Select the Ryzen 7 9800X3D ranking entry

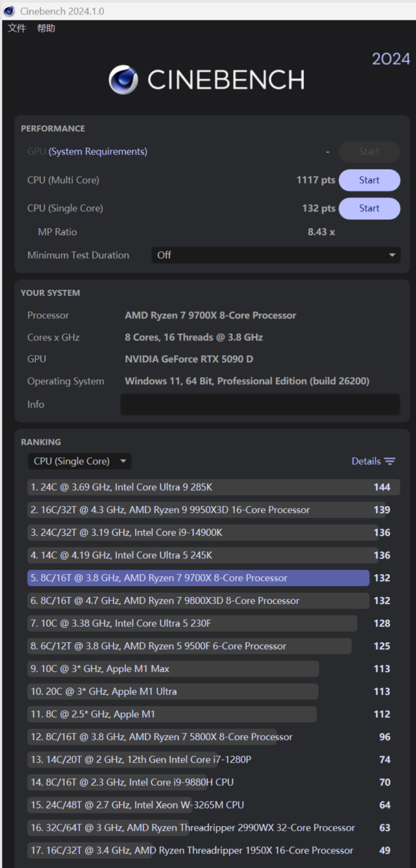coord(198,601)
